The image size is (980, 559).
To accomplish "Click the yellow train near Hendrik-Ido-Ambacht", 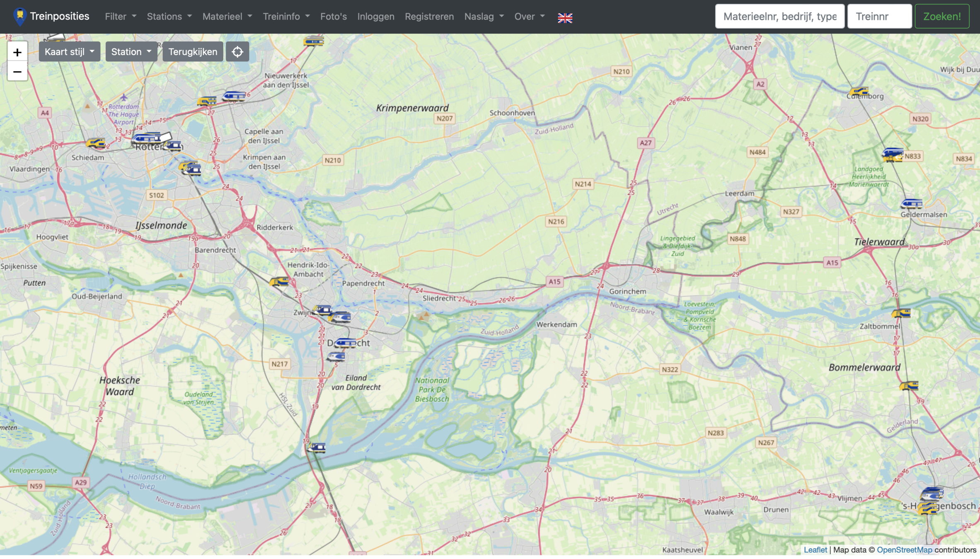I will point(279,282).
